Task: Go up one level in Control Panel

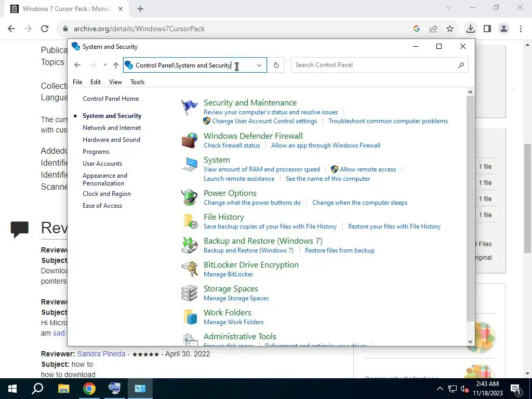Action: pos(116,65)
